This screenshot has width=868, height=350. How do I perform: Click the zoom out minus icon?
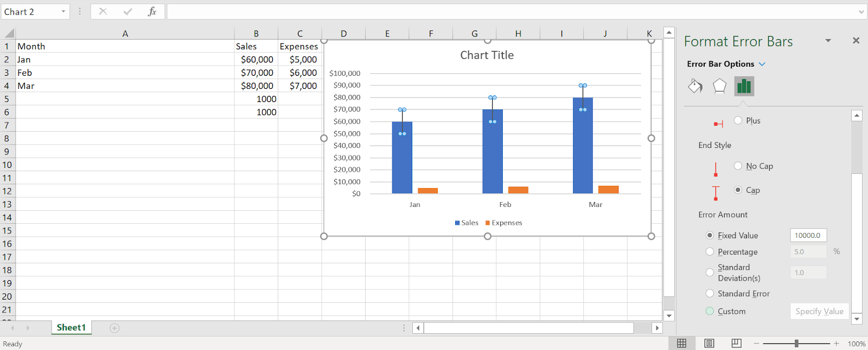point(756,343)
